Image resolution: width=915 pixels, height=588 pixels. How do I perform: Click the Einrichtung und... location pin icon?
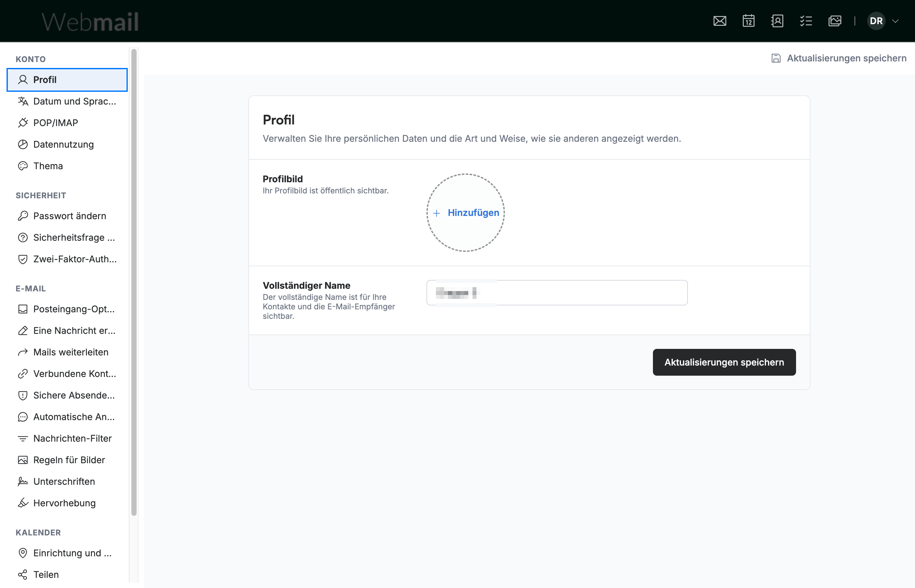23,553
